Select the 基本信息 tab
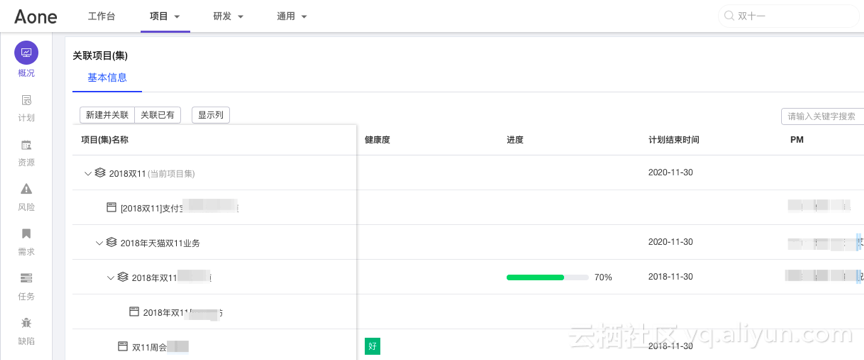The height and width of the screenshot is (360, 864). [107, 78]
